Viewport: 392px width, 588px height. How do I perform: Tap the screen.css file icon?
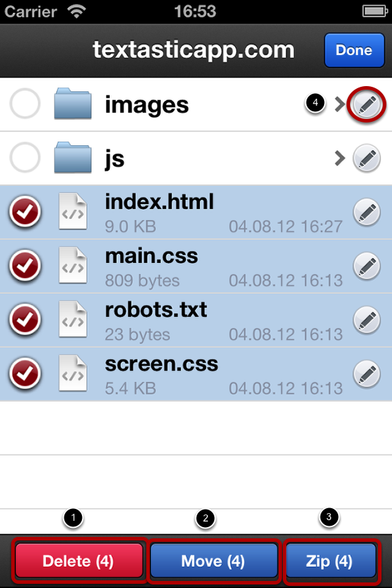73,374
